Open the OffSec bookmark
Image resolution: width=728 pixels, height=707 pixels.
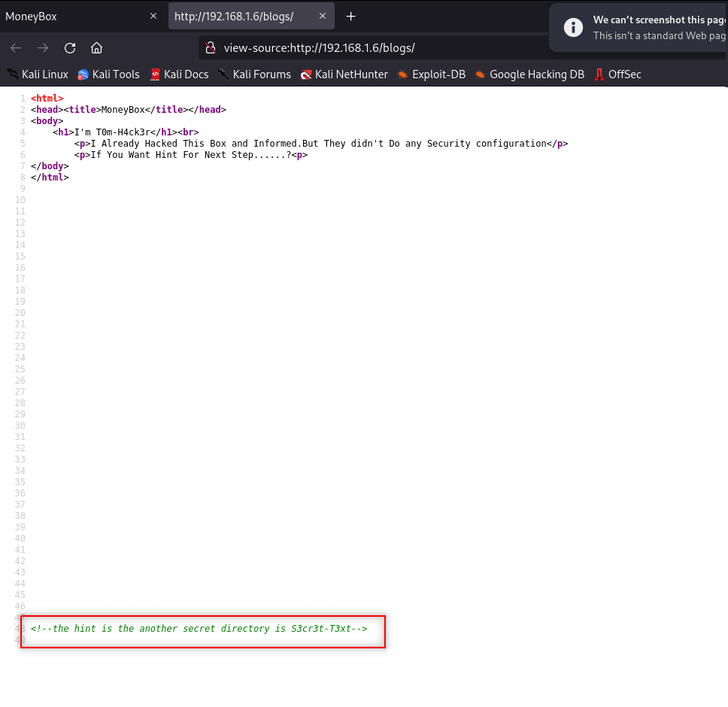coord(618,74)
